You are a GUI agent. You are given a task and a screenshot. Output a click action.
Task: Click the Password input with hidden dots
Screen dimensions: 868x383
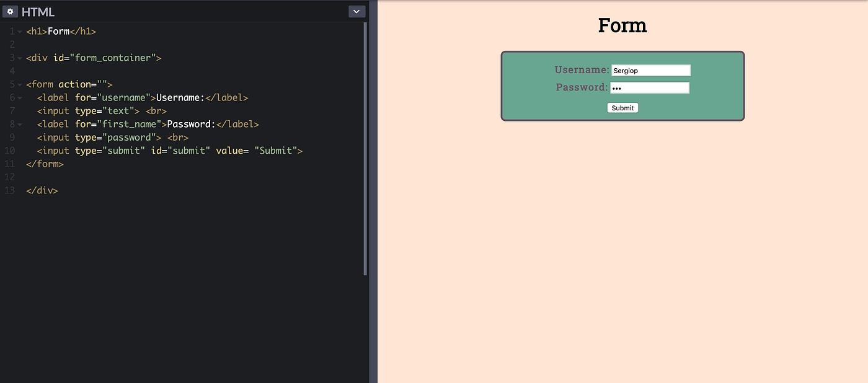pos(649,87)
